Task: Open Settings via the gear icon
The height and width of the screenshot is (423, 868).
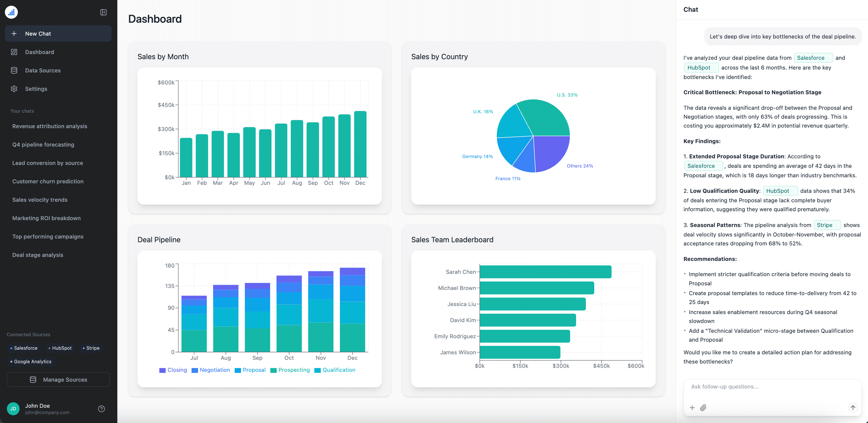Action: 14,89
